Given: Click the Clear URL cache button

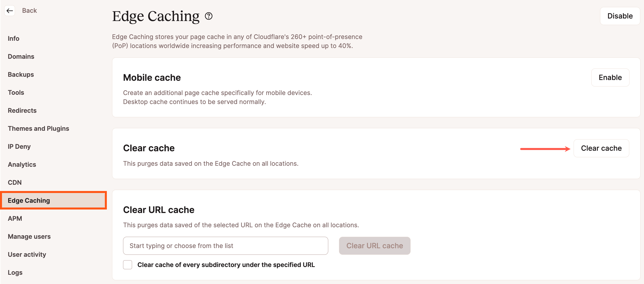Looking at the screenshot, I should point(374,246).
